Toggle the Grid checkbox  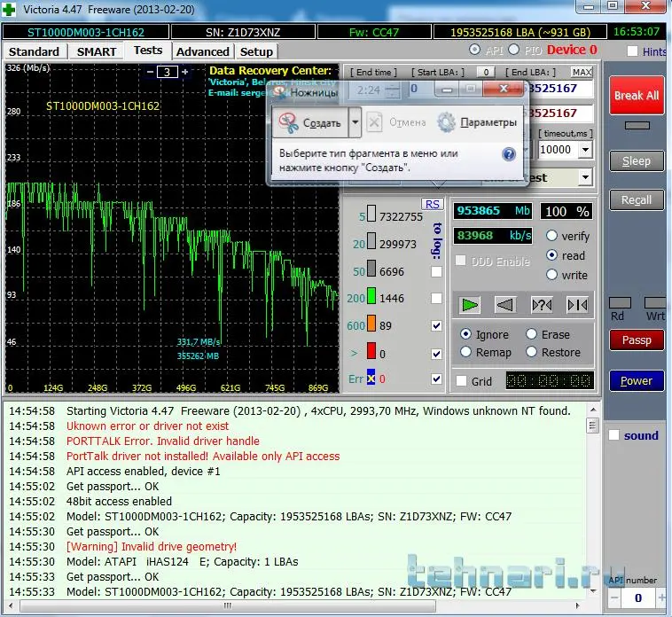pos(461,381)
